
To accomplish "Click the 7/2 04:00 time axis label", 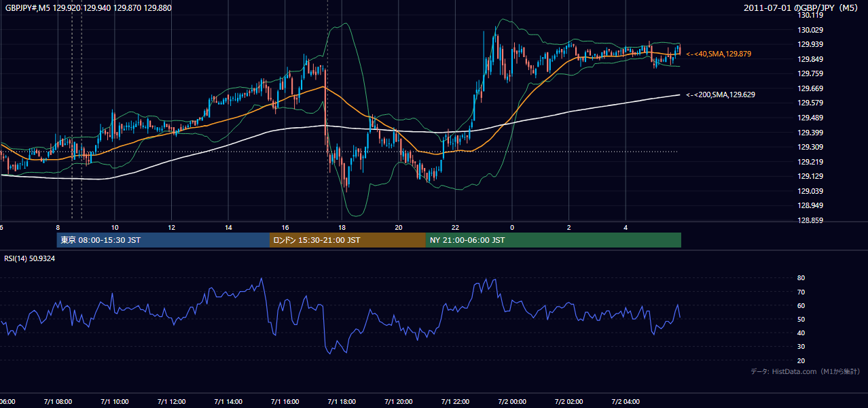I will point(625,402).
